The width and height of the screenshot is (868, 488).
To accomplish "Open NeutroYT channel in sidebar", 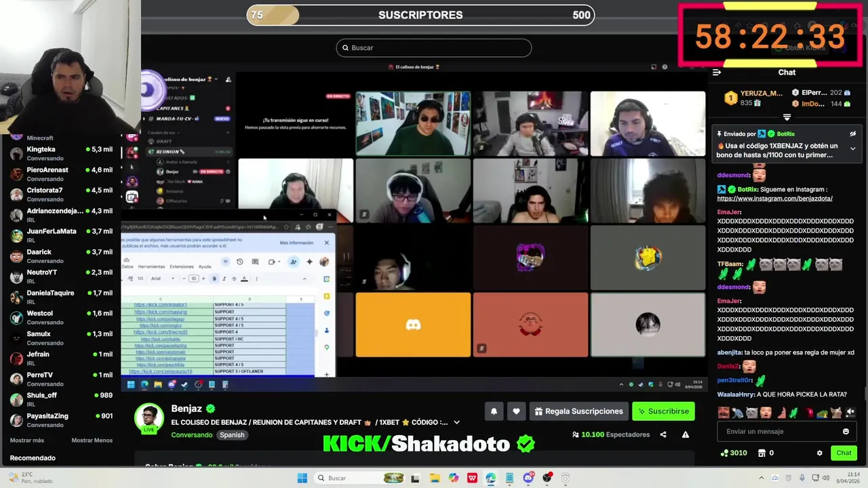I will (x=61, y=277).
